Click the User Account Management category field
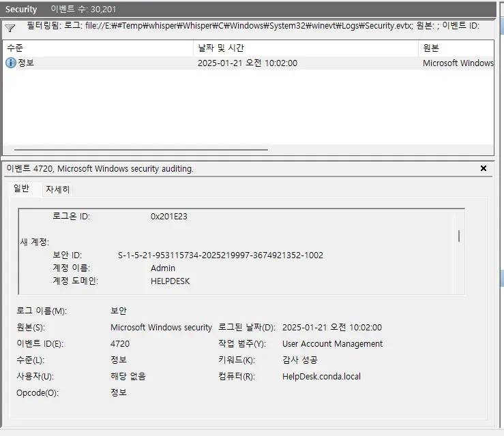 pyautogui.click(x=332, y=344)
